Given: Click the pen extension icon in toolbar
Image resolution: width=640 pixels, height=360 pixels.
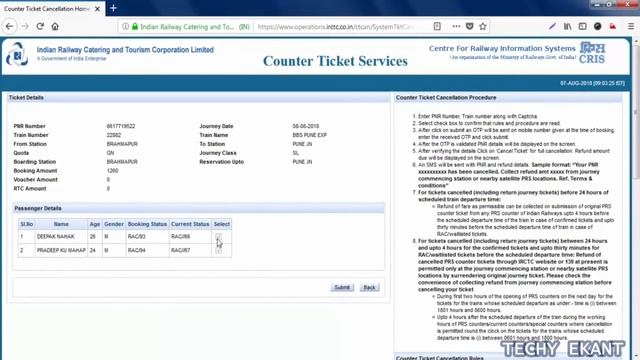Looking at the screenshot, I should coord(552,27).
